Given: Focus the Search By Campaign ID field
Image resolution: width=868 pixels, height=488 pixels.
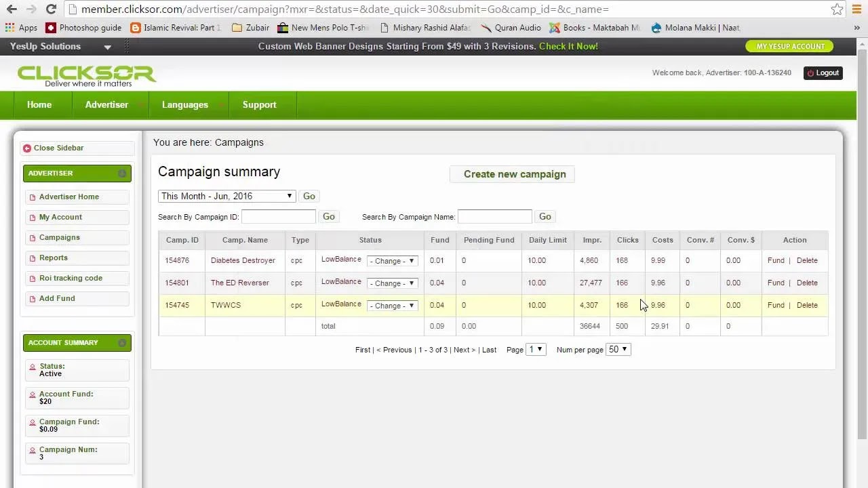Looking at the screenshot, I should [x=279, y=216].
